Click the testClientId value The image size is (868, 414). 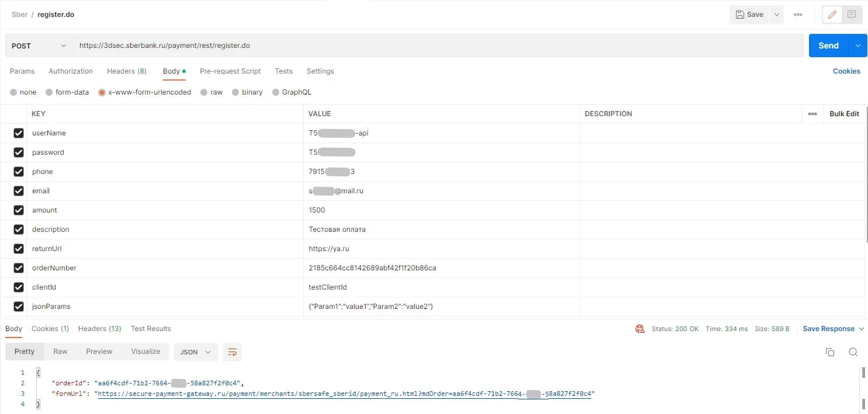[x=328, y=287]
